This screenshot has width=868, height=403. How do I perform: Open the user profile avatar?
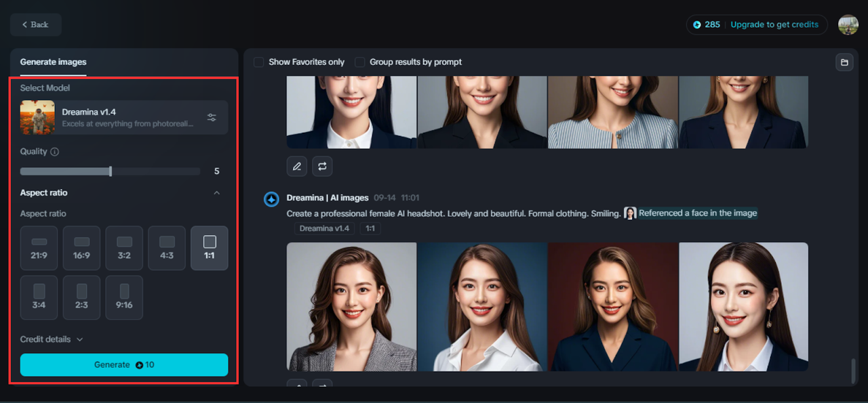coord(848,24)
